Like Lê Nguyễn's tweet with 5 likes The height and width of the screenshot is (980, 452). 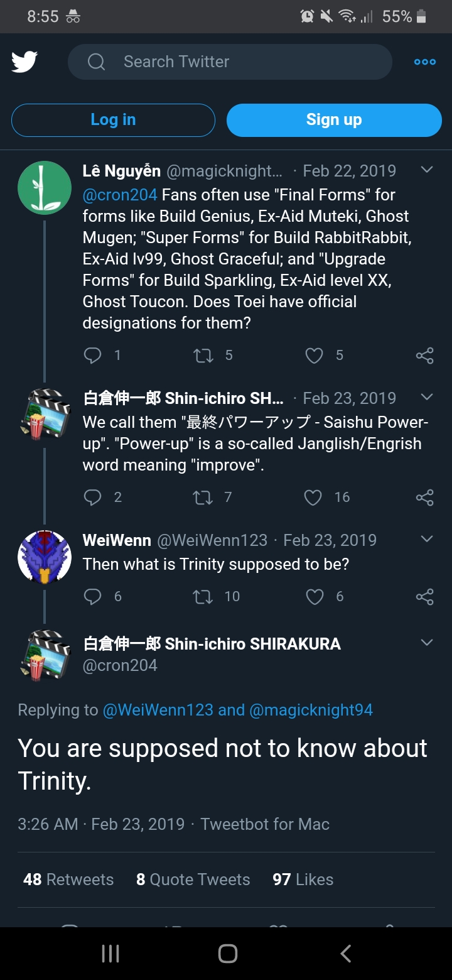(x=314, y=356)
